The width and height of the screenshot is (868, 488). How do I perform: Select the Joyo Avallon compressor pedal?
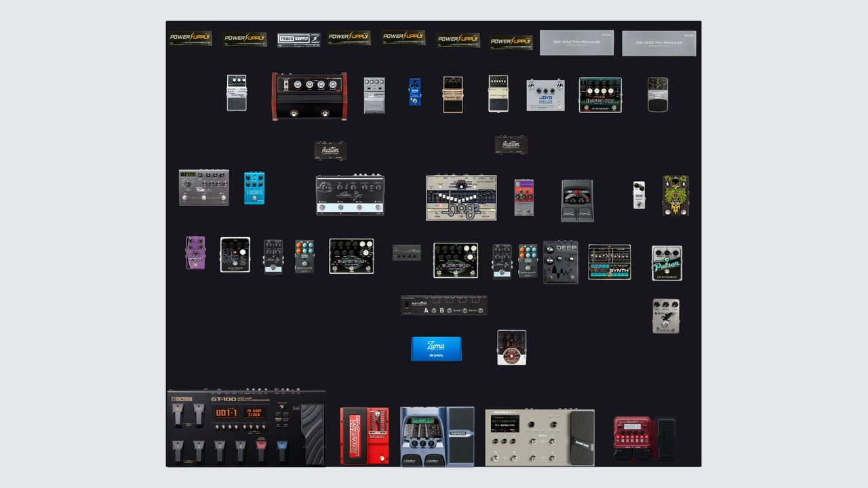tap(545, 95)
